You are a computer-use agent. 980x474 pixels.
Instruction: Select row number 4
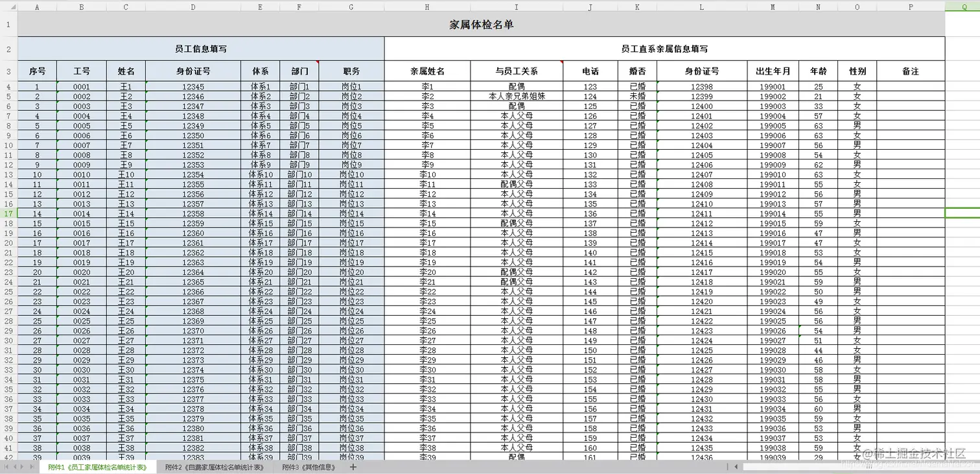[7, 86]
